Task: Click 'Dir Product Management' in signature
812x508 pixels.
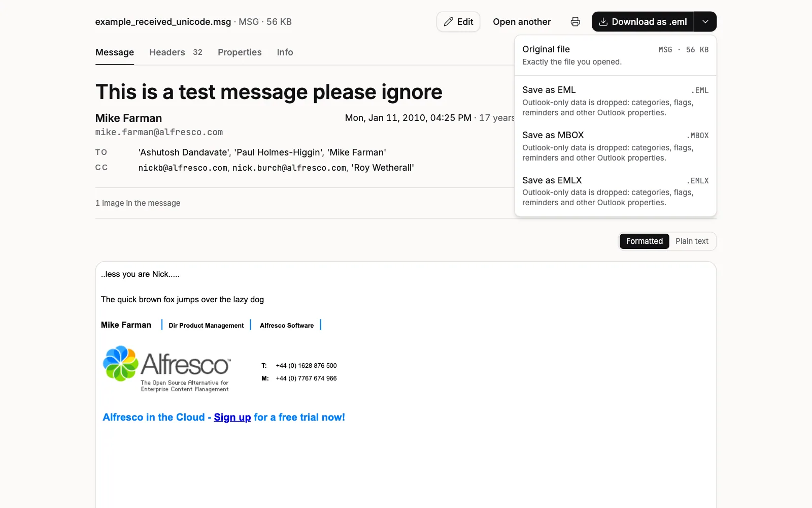Action: 206,326
